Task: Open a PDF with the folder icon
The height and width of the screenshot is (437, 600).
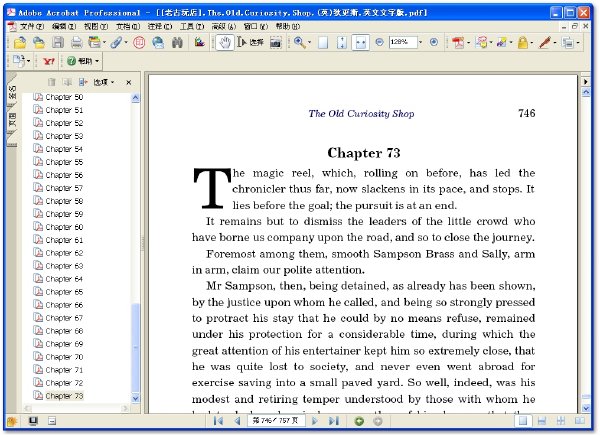Action: [x=20, y=42]
